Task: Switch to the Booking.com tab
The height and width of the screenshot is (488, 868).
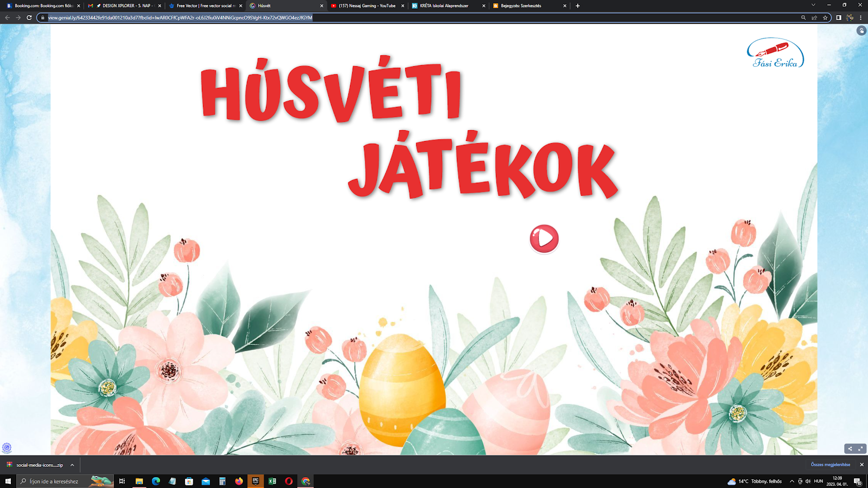Action: [43, 5]
